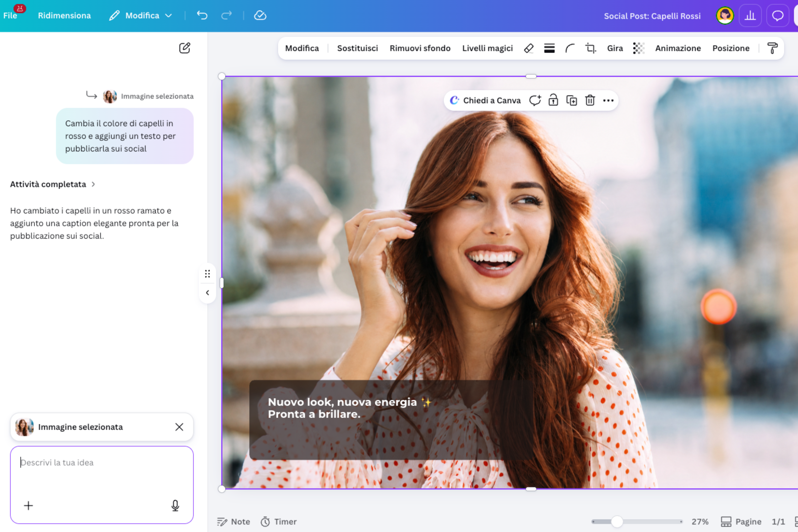Open the analytics bar chart icon
This screenshot has height=532, width=798.
coord(750,16)
